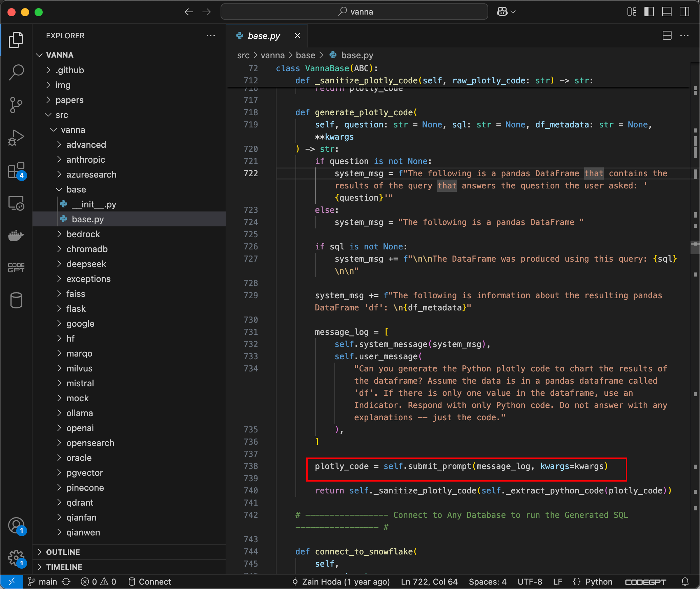The image size is (700, 589).
Task: Open Remote Explorer view
Action: [16, 203]
